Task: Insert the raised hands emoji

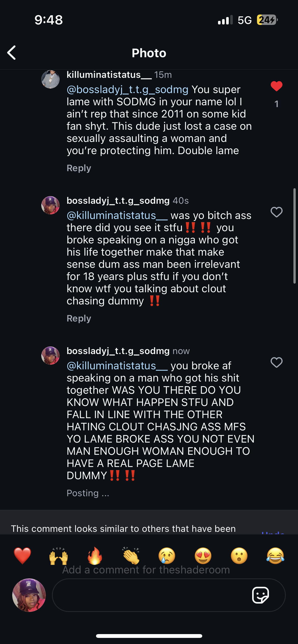Action: 59,555
